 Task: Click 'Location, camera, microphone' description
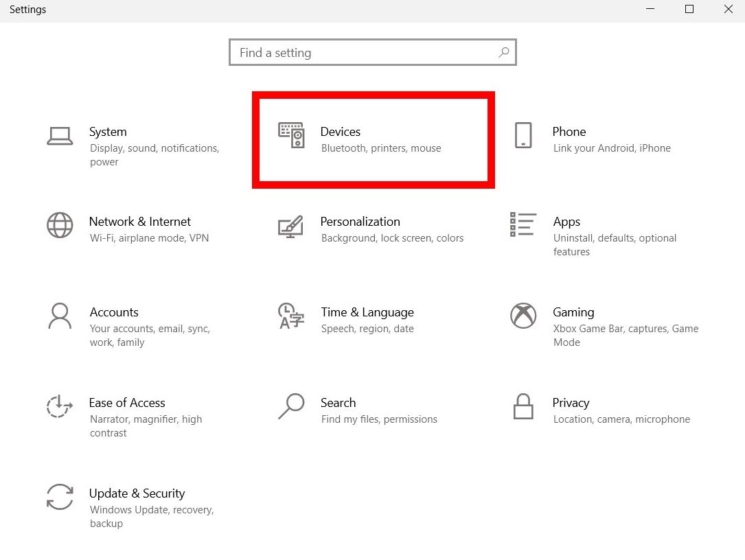point(621,419)
